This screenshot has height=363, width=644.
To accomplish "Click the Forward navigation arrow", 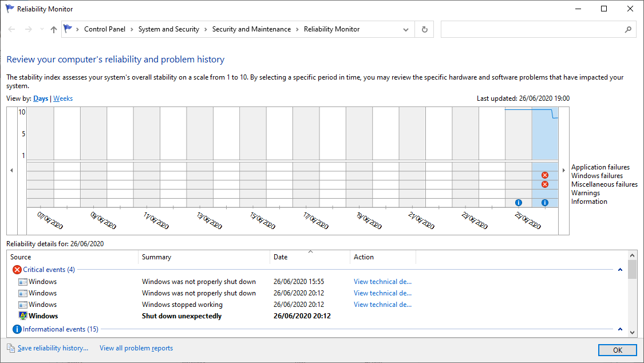I will (28, 29).
